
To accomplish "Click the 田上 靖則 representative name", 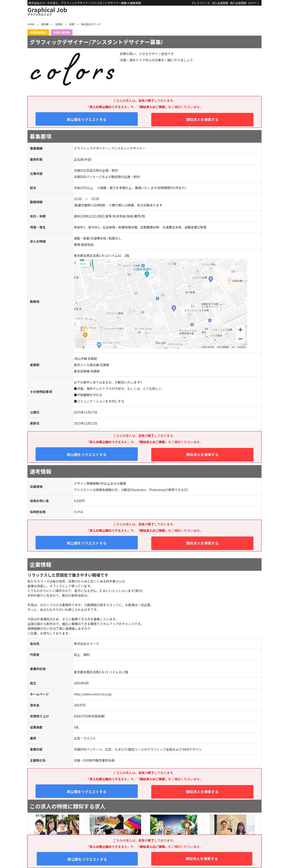I will [x=82, y=655].
